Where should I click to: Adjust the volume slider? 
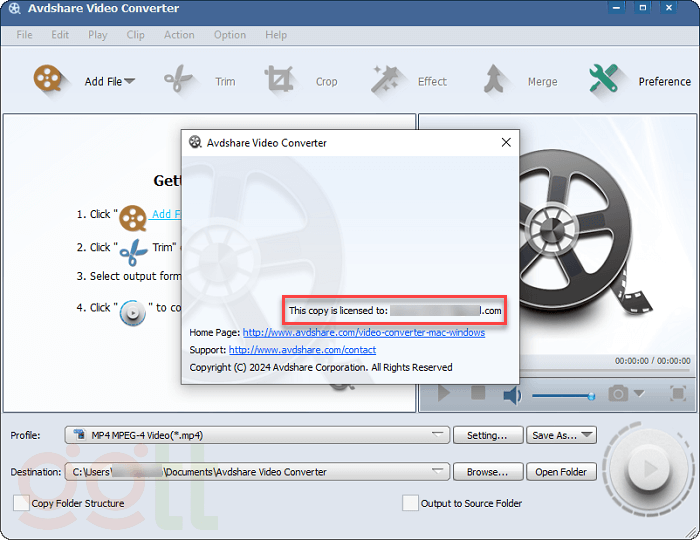point(562,396)
